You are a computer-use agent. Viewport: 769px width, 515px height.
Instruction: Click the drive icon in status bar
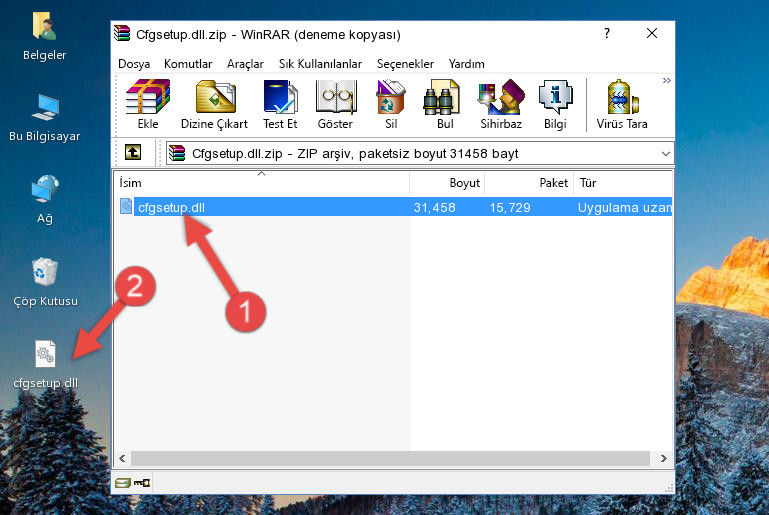(123, 483)
